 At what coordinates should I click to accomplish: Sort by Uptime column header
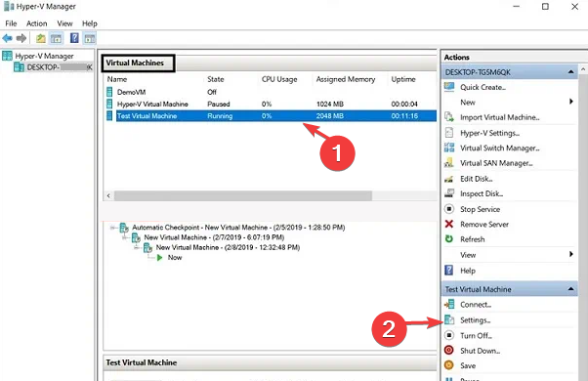(x=403, y=79)
